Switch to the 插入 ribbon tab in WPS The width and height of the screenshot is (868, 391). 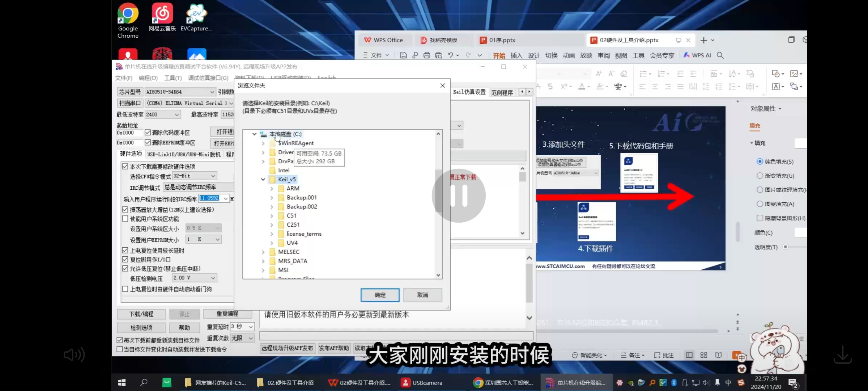(x=516, y=55)
